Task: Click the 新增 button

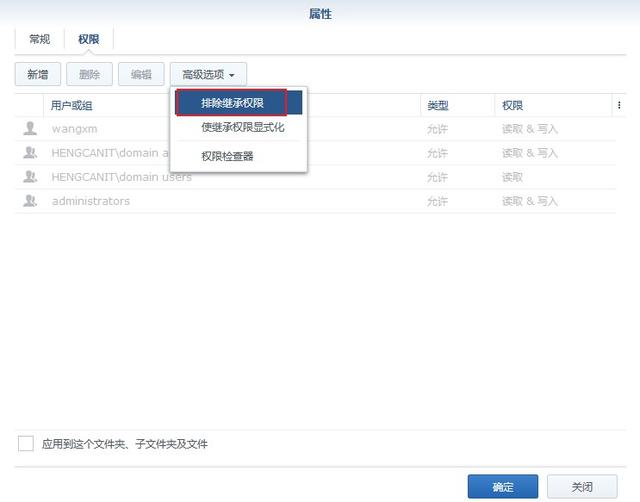Action: click(38, 74)
